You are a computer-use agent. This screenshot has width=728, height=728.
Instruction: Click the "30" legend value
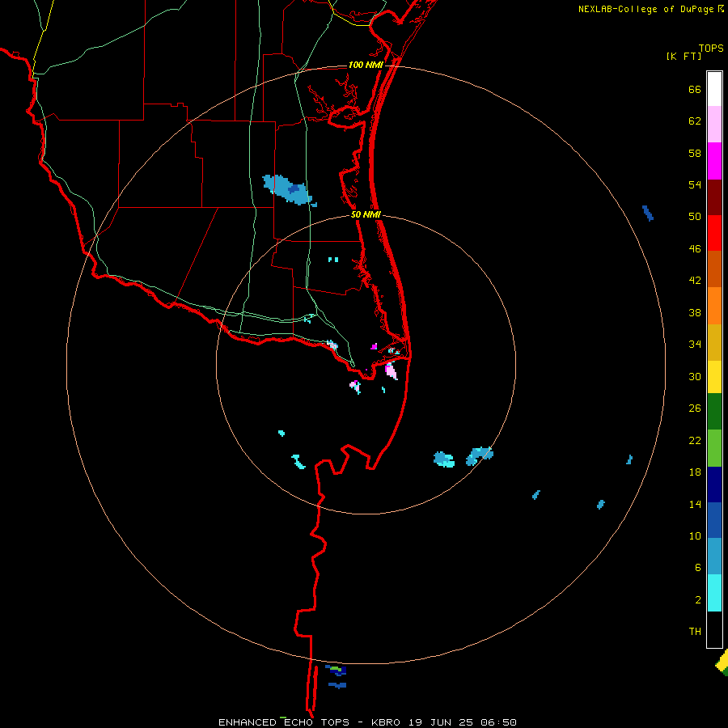click(x=695, y=376)
